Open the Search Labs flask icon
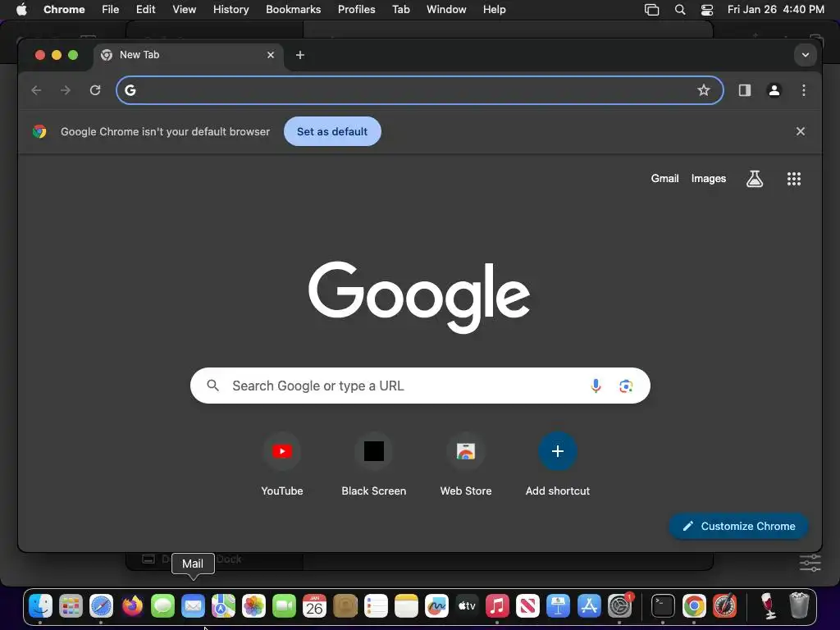The width and height of the screenshot is (840, 630). click(755, 179)
